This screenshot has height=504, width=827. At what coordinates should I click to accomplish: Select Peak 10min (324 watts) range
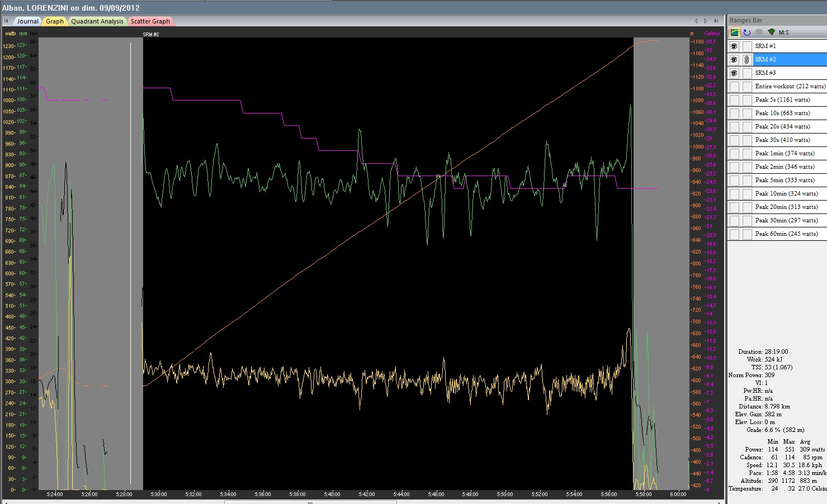point(790,193)
